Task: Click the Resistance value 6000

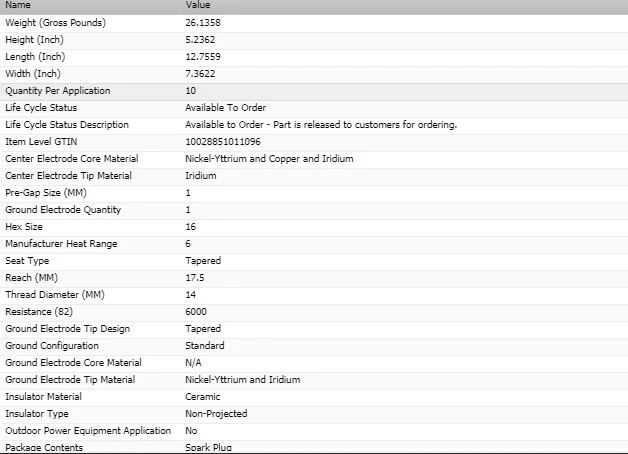Action: [x=196, y=312]
